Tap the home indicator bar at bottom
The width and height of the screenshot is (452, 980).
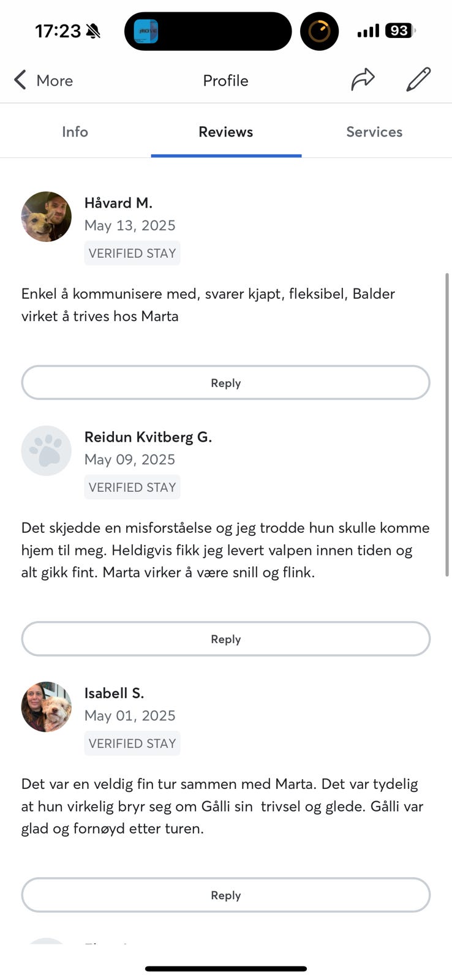[x=225, y=969]
